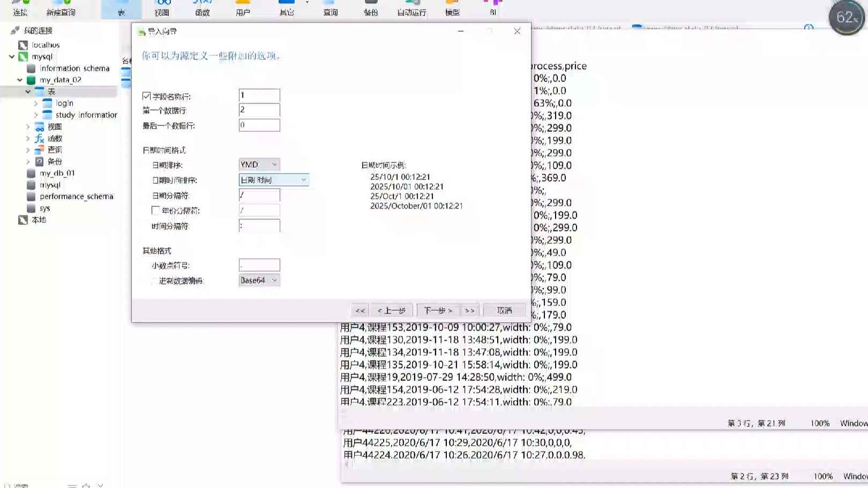
Task: Expand the 备份 backup node
Action: pyautogui.click(x=28, y=162)
